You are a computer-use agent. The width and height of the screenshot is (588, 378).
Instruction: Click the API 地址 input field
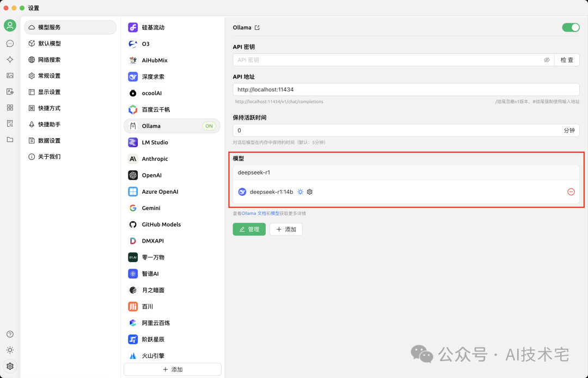(406, 90)
